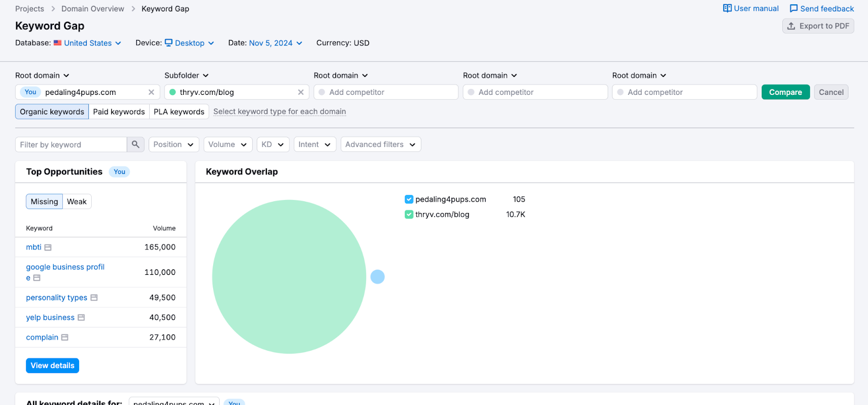Go to Domain Overview breadcrumb
Viewport: 868px width, 405px height.
tap(93, 9)
